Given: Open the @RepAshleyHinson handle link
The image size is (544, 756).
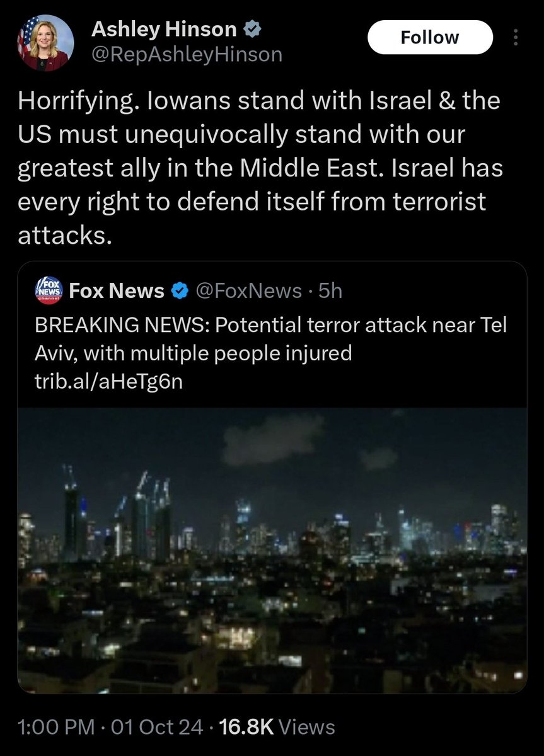Looking at the screenshot, I should pyautogui.click(x=187, y=55).
